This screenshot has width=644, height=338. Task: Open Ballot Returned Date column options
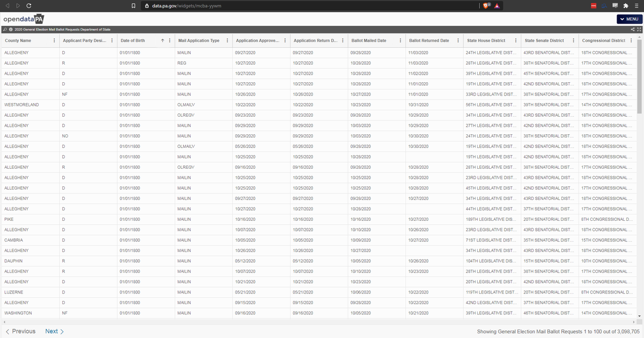click(457, 41)
